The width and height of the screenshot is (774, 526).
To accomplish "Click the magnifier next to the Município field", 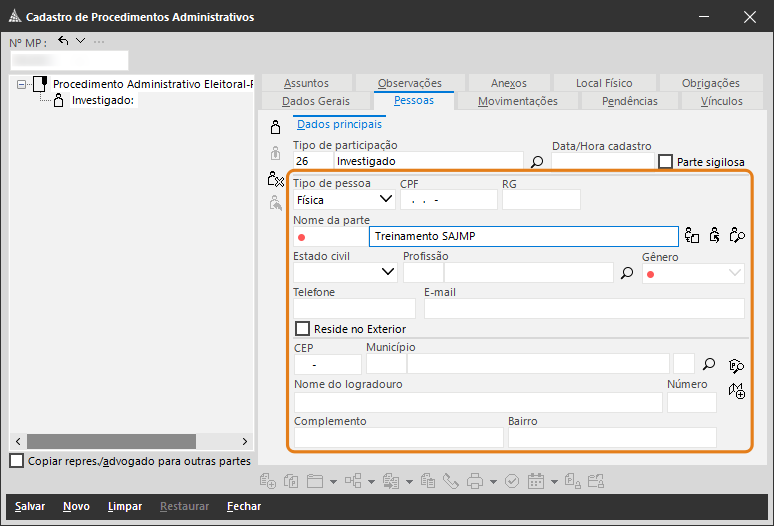I will (x=709, y=364).
